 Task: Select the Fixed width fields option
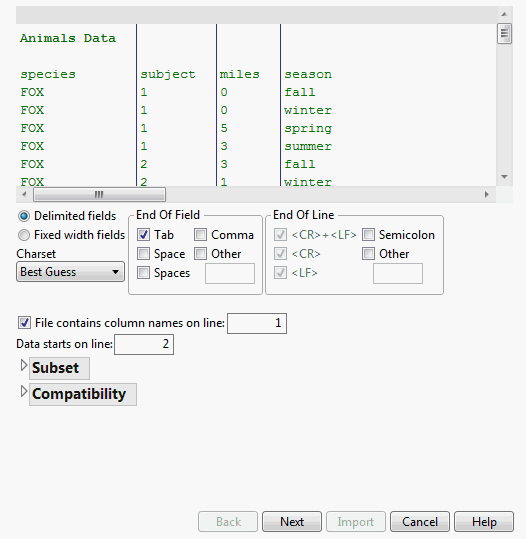tap(24, 235)
